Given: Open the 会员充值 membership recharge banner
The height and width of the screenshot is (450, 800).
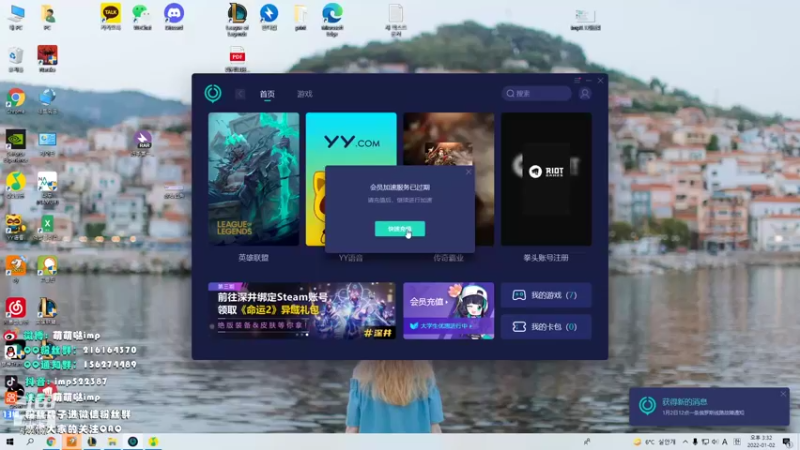Looking at the screenshot, I should 448,311.
